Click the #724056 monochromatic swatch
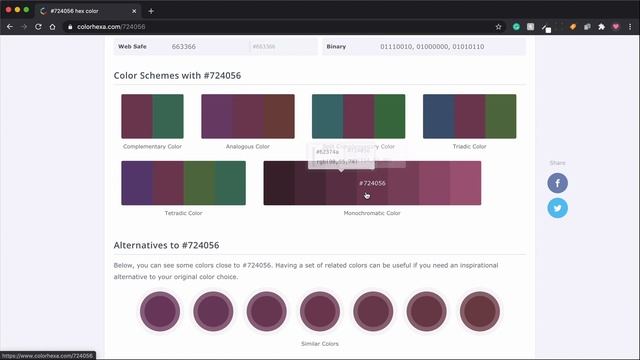 372,183
